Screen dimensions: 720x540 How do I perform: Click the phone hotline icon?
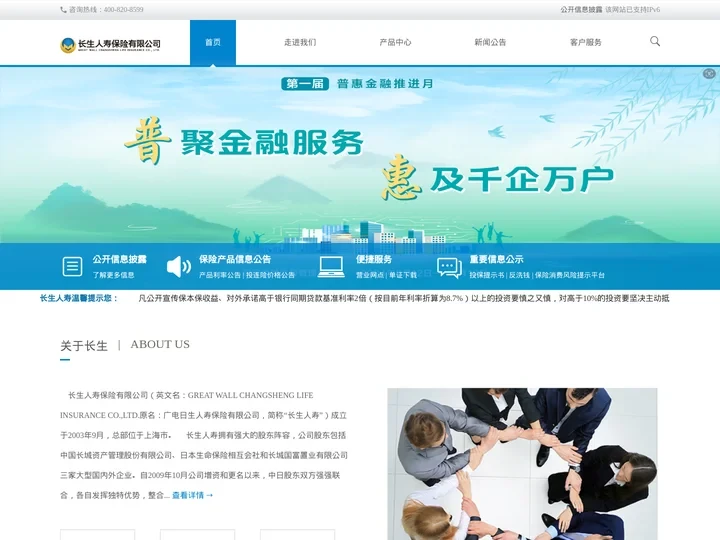(x=63, y=10)
